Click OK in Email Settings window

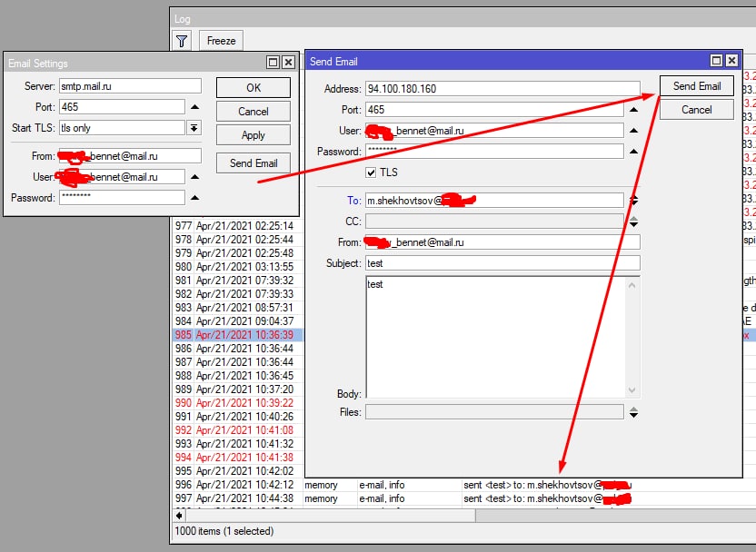(254, 88)
